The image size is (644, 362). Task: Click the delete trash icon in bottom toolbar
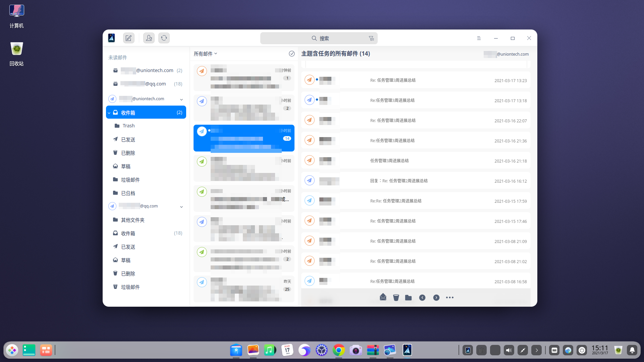click(396, 298)
